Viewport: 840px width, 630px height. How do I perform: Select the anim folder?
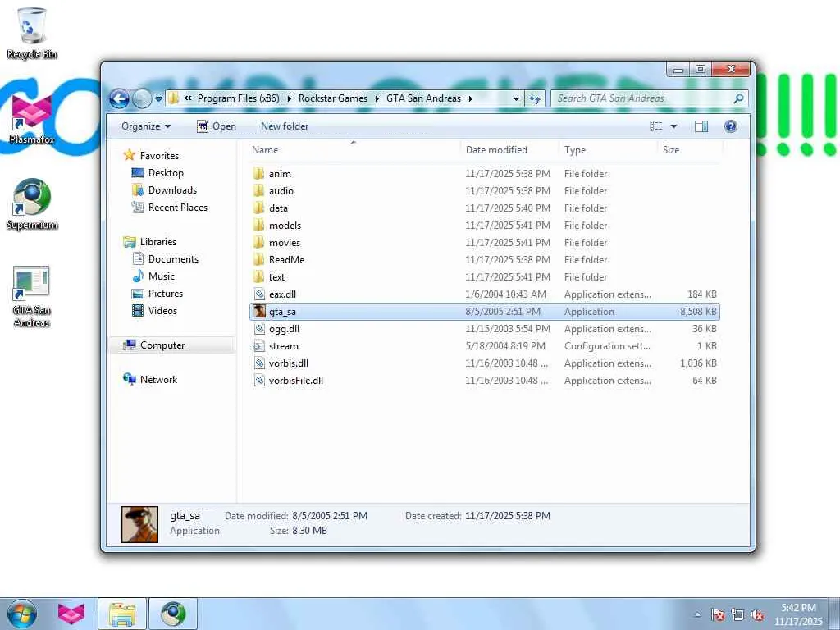click(x=484, y=174)
